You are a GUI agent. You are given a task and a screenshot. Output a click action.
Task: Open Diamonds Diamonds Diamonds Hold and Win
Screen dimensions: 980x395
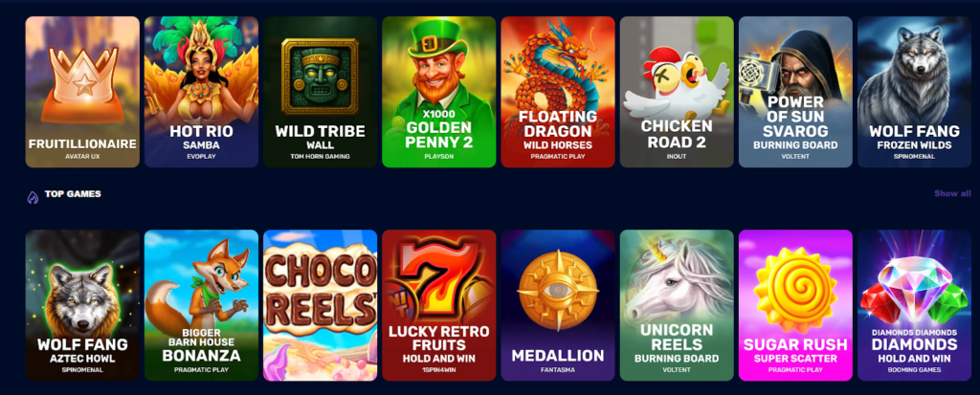(x=914, y=305)
